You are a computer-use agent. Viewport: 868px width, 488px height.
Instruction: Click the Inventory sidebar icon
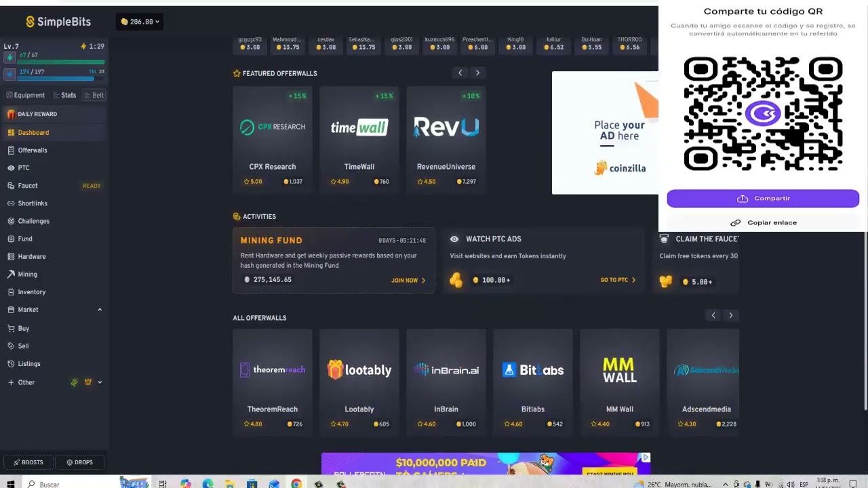coord(11,291)
